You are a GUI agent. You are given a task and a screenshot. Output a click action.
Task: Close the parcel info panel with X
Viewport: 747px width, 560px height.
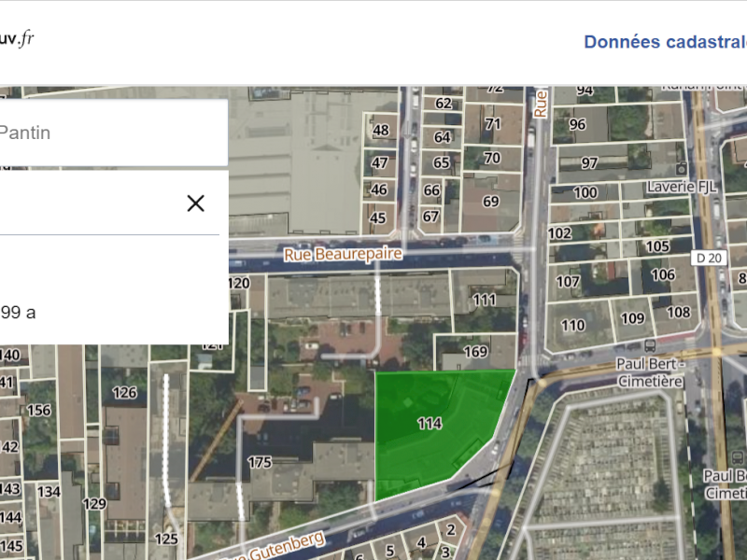click(195, 203)
